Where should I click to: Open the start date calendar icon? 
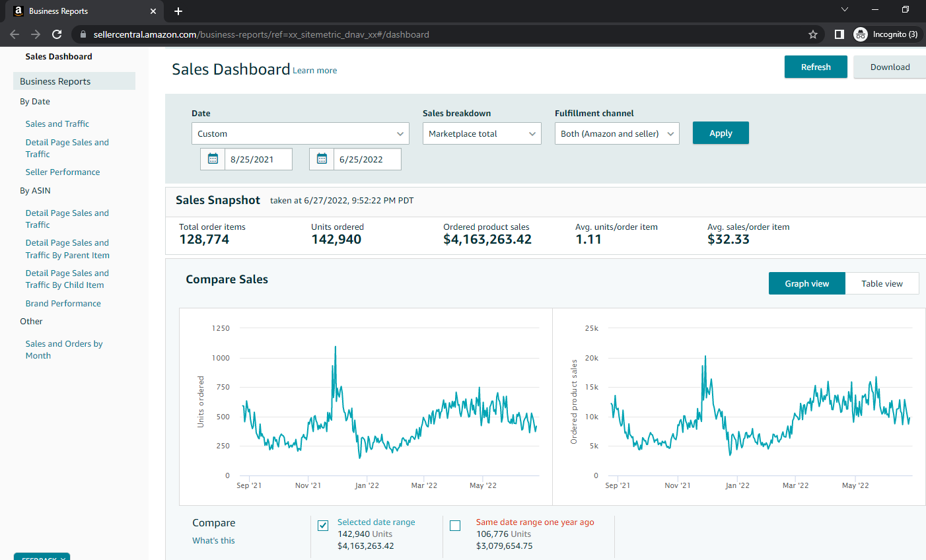point(213,159)
